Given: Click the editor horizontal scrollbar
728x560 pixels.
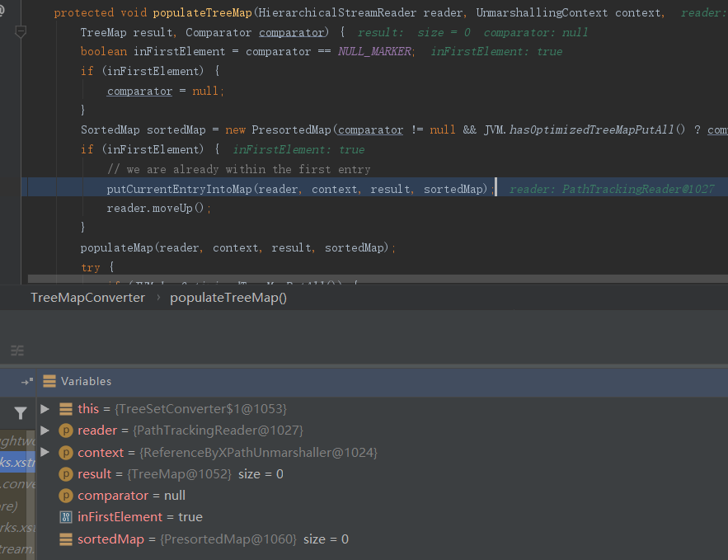Looking at the screenshot, I should [371, 280].
